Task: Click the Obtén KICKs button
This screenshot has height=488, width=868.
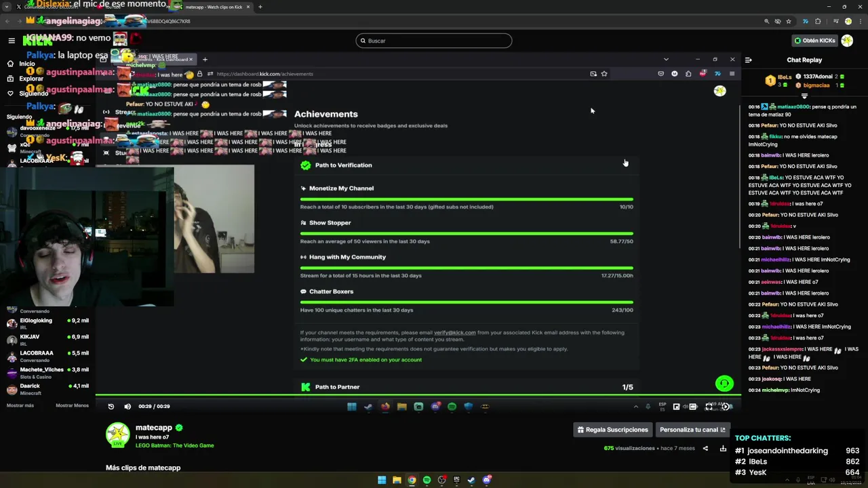Action: click(x=814, y=41)
